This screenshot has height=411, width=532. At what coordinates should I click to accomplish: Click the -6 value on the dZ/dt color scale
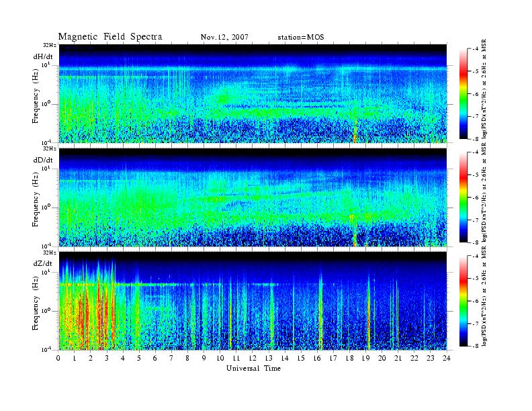coord(476,301)
